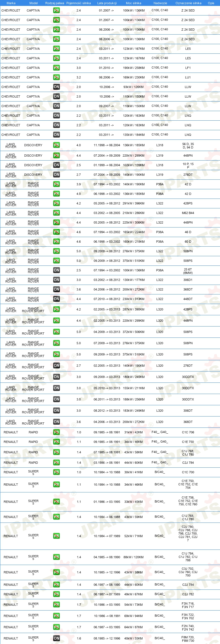Screen dimensions: 220x644
Task: Select the 31kW / 42KM power cell
Action: coord(134,432)
